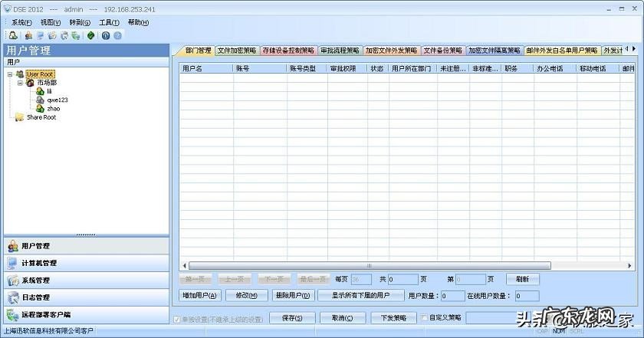Click the 账号 column header
Screen dimensions: 644x338
coord(243,68)
